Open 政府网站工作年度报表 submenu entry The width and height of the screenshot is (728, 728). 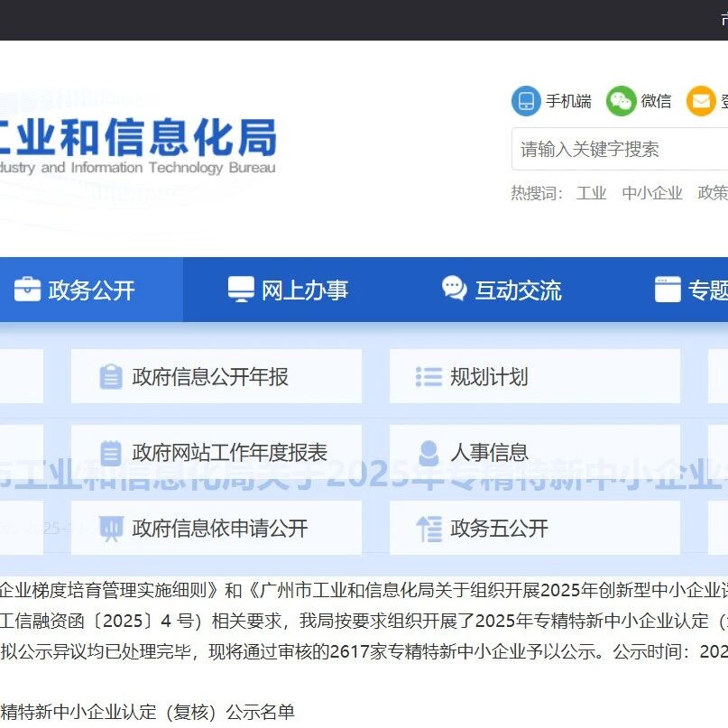pos(217,452)
